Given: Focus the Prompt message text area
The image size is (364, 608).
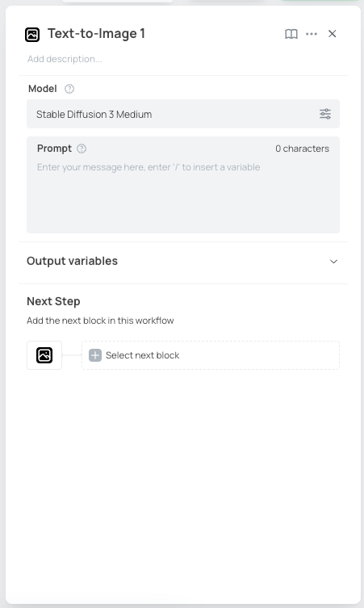Looking at the screenshot, I should click(x=183, y=194).
